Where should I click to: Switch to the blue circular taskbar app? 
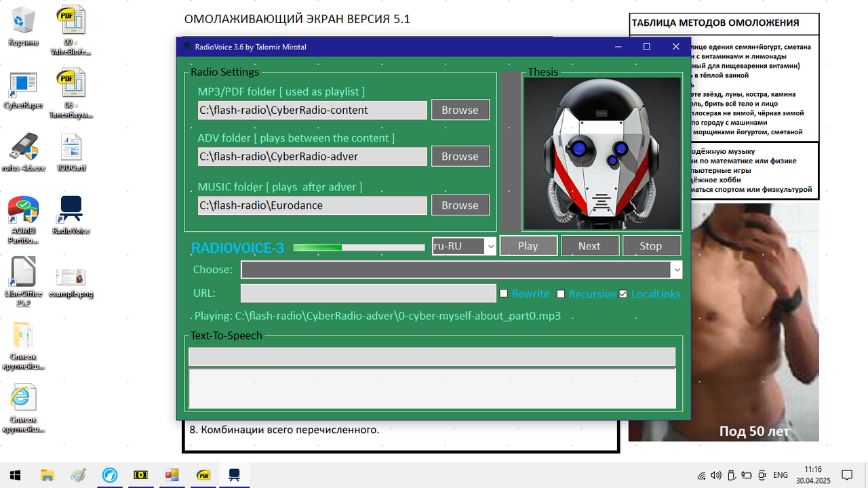point(110,475)
